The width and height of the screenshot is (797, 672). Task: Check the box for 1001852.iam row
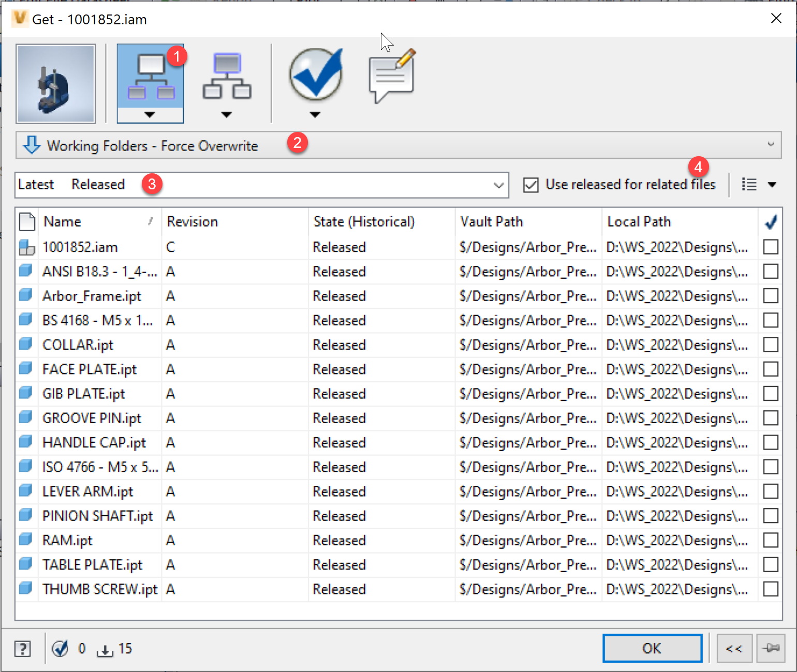click(x=771, y=247)
